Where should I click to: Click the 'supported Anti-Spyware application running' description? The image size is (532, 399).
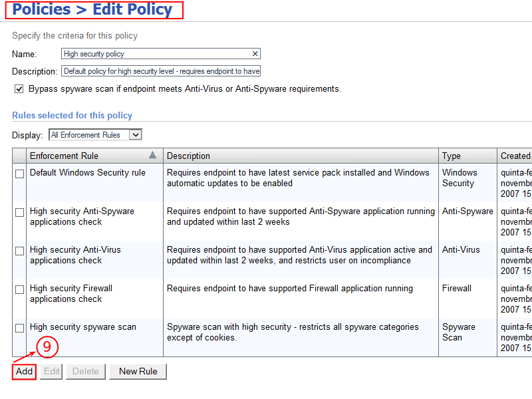(301, 217)
